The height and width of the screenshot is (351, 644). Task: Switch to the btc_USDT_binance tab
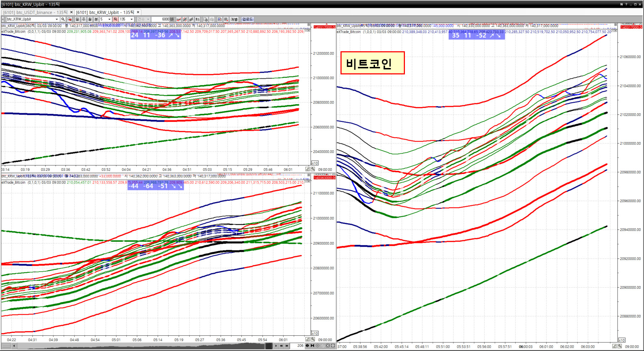35,12
